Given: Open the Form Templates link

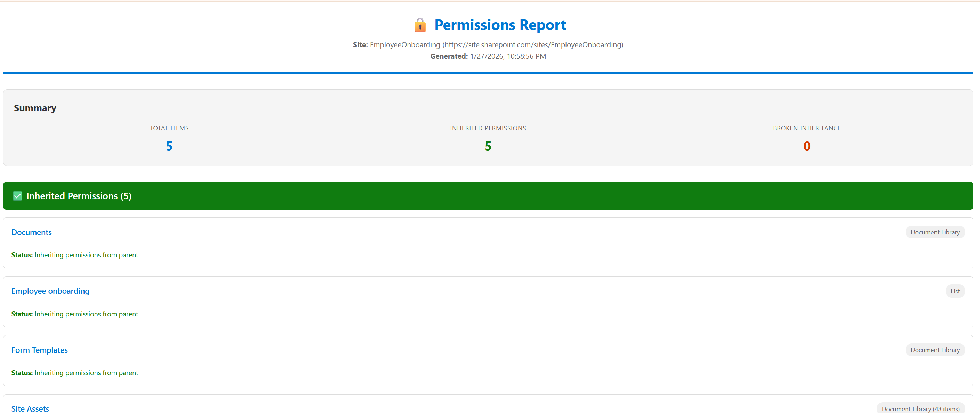Looking at the screenshot, I should 39,349.
